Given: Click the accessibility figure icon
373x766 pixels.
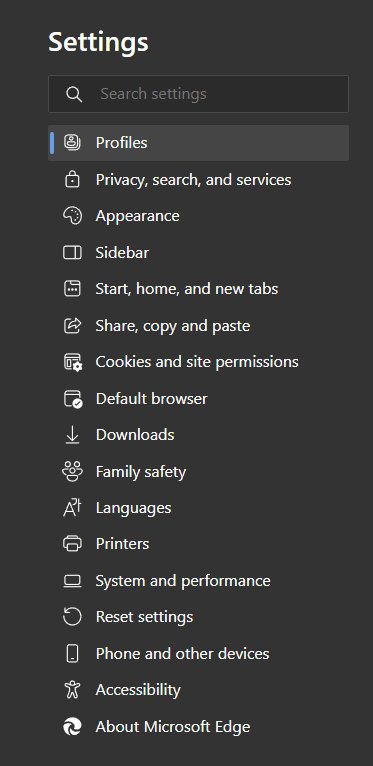Looking at the screenshot, I should click(72, 690).
